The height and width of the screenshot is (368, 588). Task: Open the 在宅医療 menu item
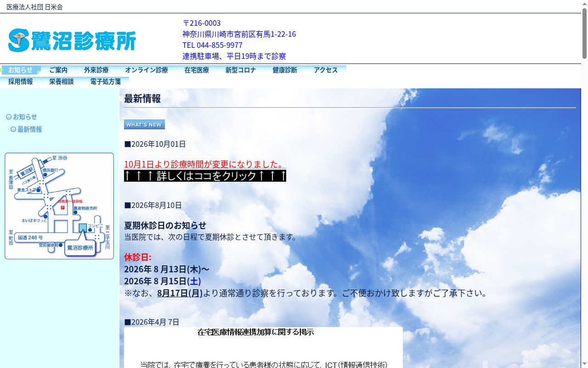coord(197,70)
